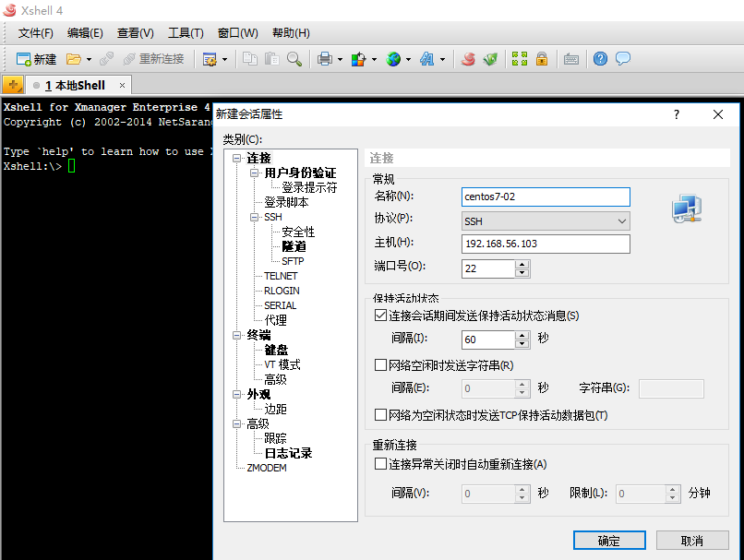Toggle keep-alive message during session checkbox
The width and height of the screenshot is (744, 560).
[x=380, y=316]
